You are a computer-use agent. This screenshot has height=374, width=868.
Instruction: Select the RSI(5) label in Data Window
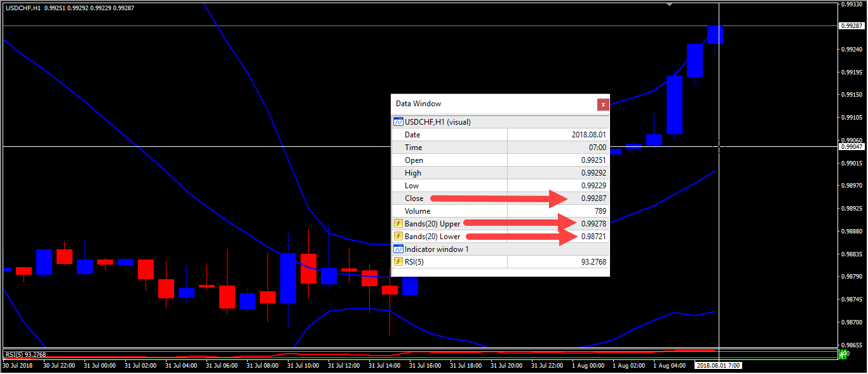point(414,262)
